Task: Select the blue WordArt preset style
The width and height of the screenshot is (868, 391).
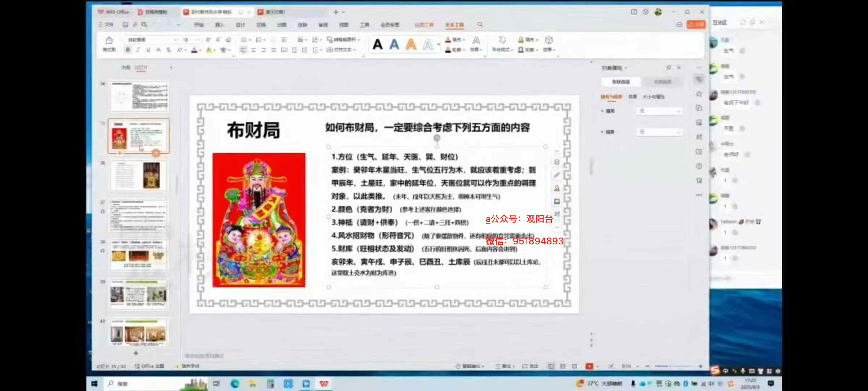Action: tap(394, 45)
